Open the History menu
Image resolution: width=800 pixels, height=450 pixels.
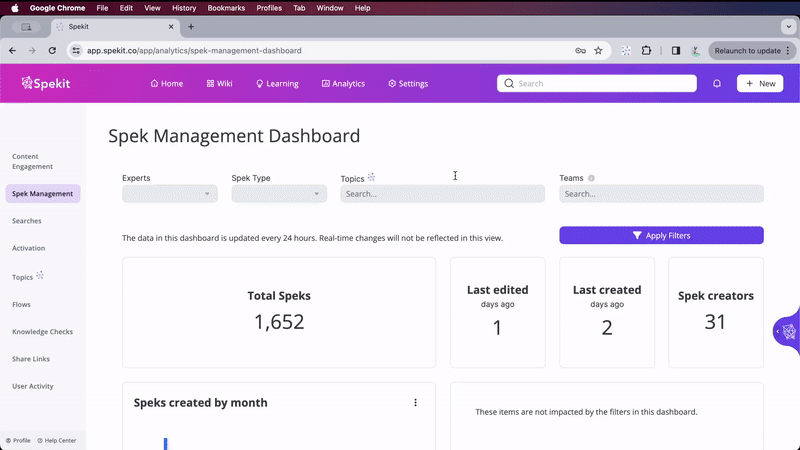(184, 8)
